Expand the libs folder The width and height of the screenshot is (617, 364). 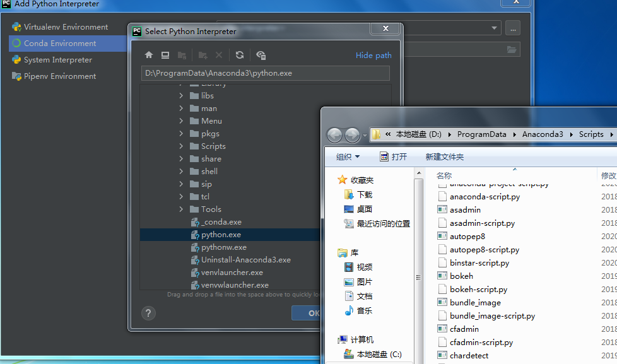(x=181, y=96)
